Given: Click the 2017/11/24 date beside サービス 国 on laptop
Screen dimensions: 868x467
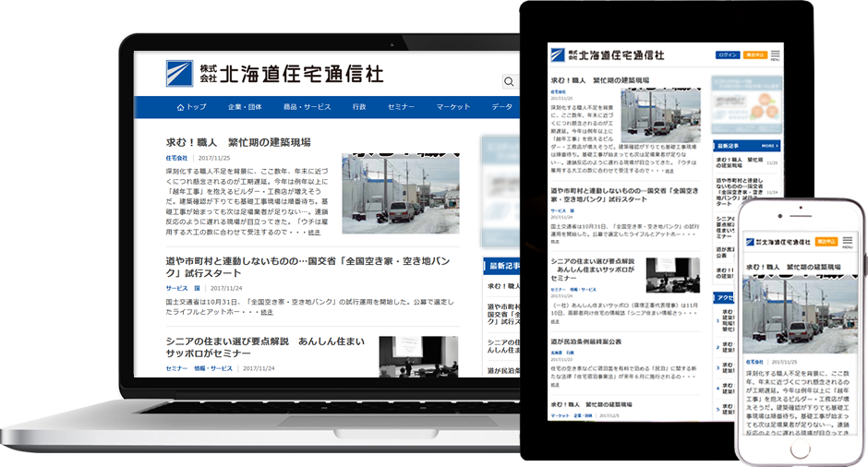Looking at the screenshot, I should point(226,288).
